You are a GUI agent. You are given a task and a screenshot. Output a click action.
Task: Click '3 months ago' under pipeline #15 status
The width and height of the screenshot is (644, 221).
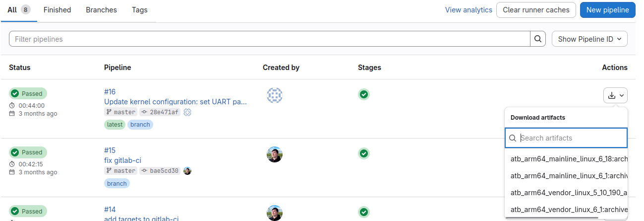click(x=38, y=172)
